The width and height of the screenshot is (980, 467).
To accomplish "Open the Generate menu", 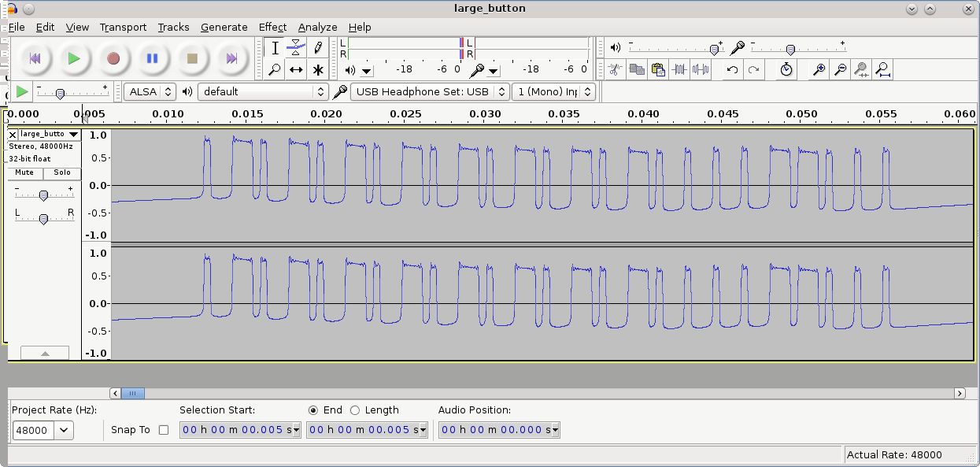I will [224, 27].
